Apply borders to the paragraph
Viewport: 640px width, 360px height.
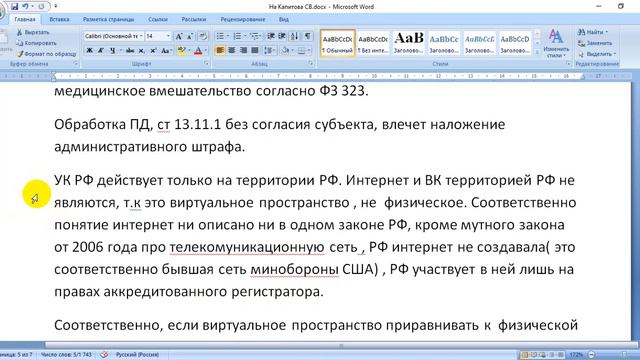coord(301,51)
